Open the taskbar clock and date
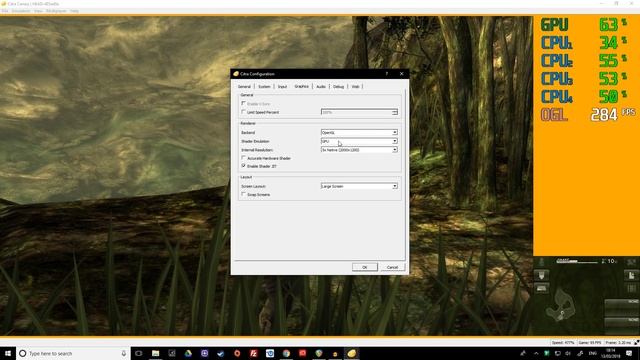The image size is (640, 360). coord(611,353)
